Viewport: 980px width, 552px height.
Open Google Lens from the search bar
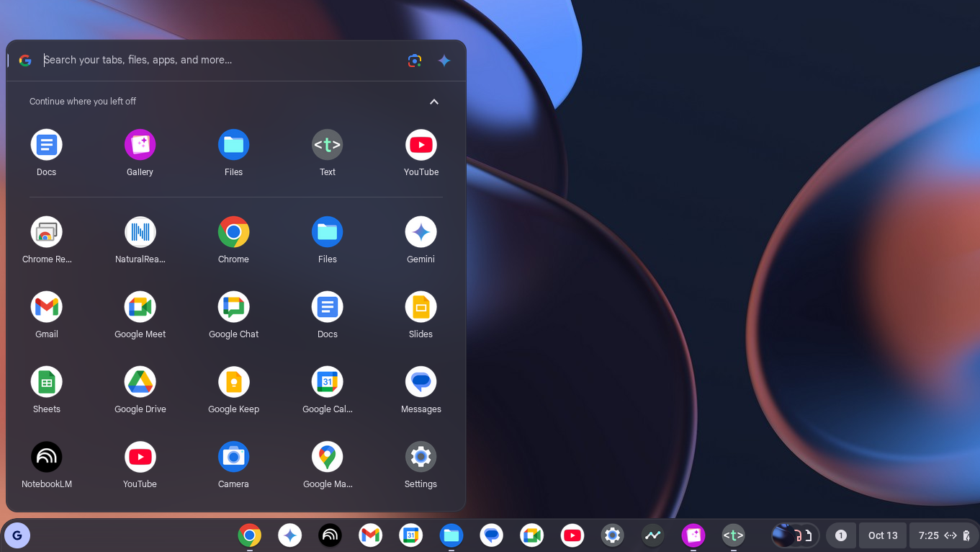coord(414,61)
